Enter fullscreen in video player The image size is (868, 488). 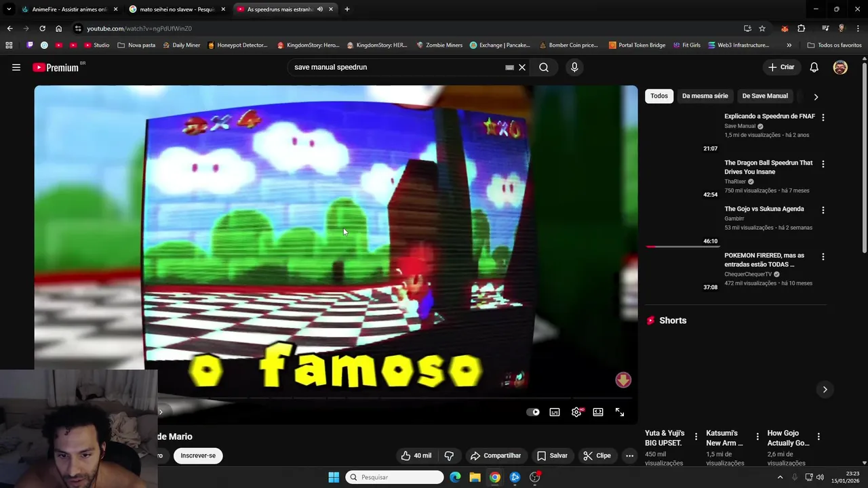pos(620,412)
